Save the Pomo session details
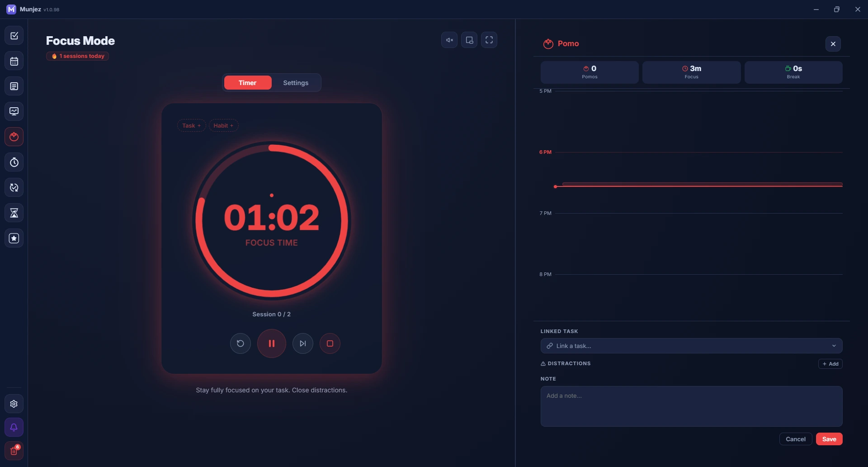Viewport: 868px width, 467px height. [829, 439]
